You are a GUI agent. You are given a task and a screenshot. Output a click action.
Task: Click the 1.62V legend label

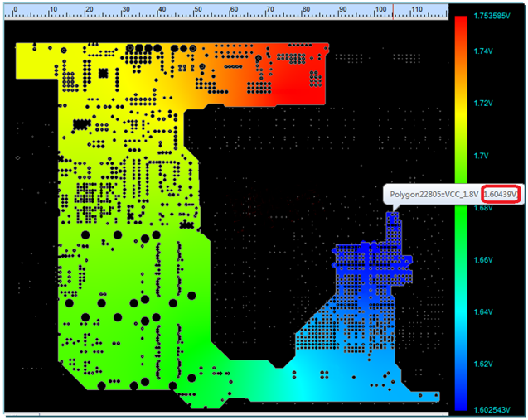click(x=484, y=364)
